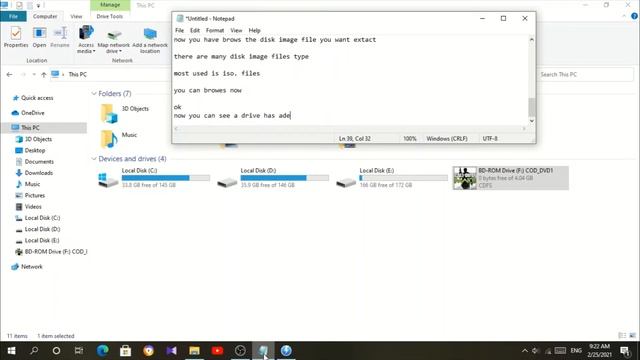Open the recent locations dropdown arrow

click(x=34, y=74)
